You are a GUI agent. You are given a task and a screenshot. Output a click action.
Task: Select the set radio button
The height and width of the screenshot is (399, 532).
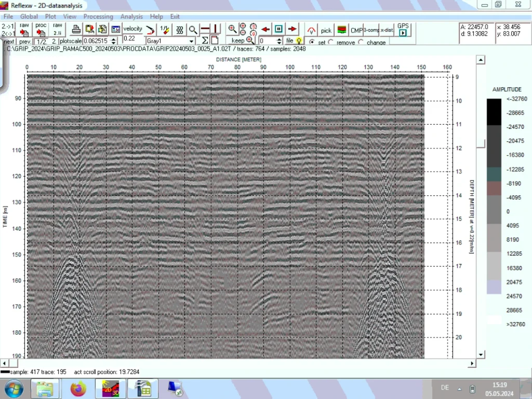(312, 42)
